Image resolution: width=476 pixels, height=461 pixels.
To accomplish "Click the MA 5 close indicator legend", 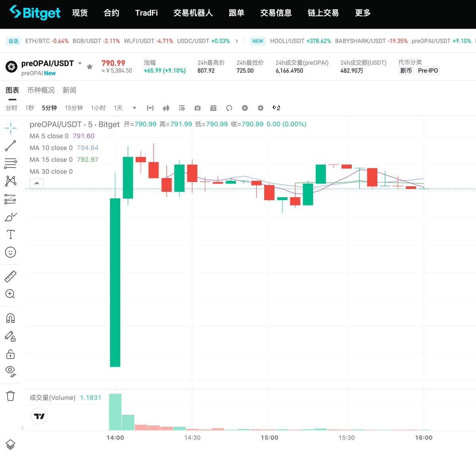I will coord(62,136).
